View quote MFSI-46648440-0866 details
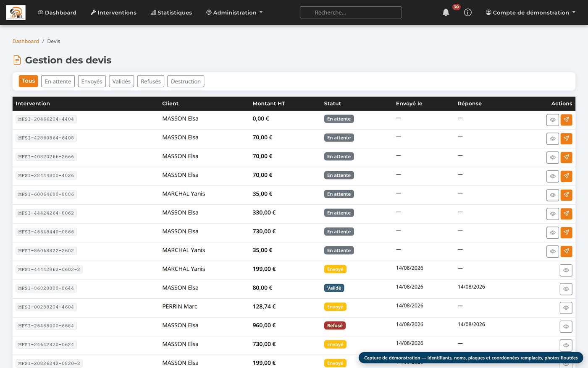This screenshot has height=368, width=588. (553, 232)
